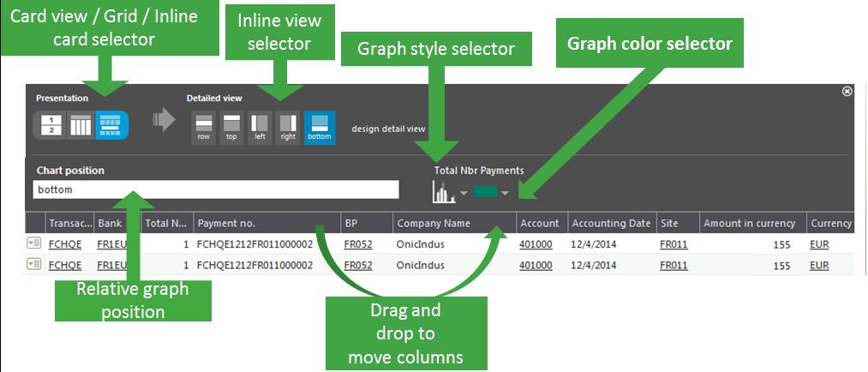Screen dimensions: 868x372
Task: Select the grid presentation icon
Action: pyautogui.click(x=81, y=125)
